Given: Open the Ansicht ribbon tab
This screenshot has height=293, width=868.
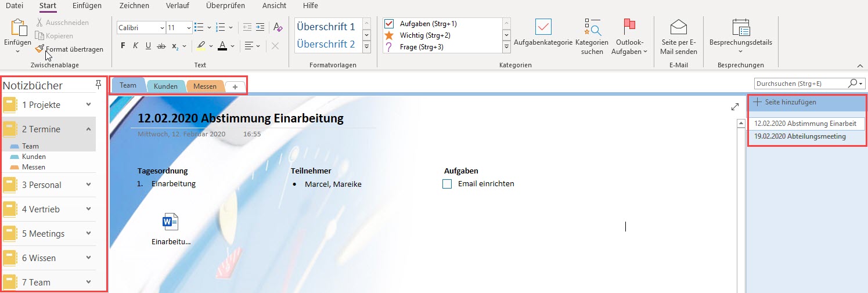Looking at the screenshot, I should point(274,6).
